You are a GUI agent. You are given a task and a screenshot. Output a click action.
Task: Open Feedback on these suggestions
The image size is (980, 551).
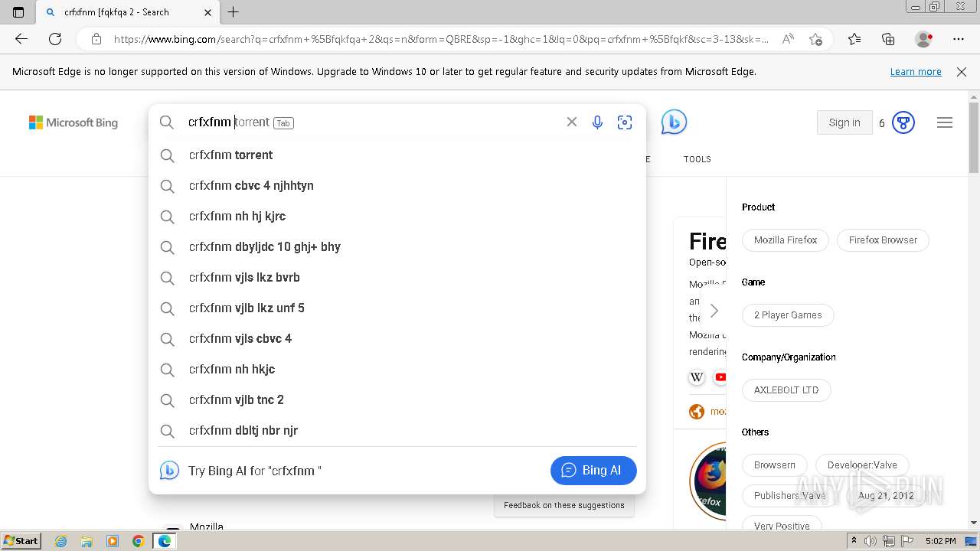click(564, 505)
